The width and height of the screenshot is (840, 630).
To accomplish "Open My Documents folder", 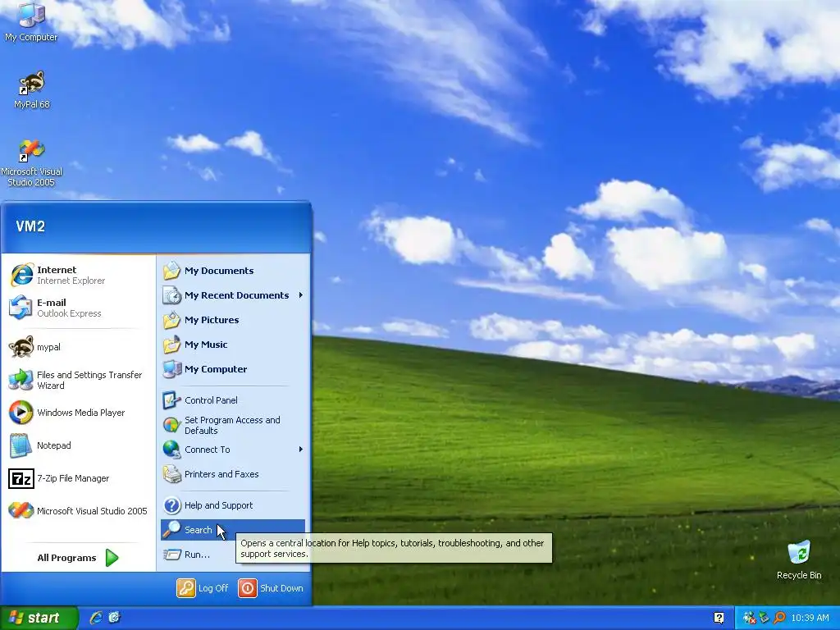I will [233, 271].
